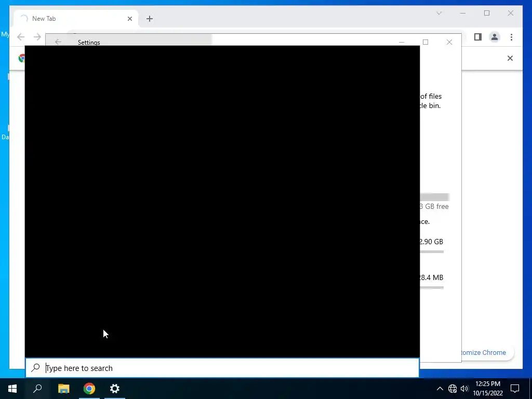The image size is (532, 399).
Task: Toggle Chrome's side panel icon
Action: pyautogui.click(x=478, y=37)
